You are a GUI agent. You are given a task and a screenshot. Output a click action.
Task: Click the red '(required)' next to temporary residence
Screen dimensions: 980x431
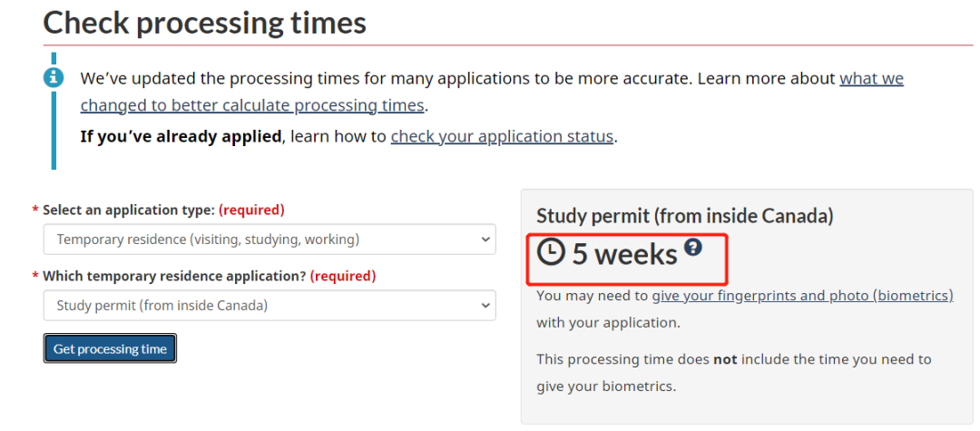tap(342, 276)
